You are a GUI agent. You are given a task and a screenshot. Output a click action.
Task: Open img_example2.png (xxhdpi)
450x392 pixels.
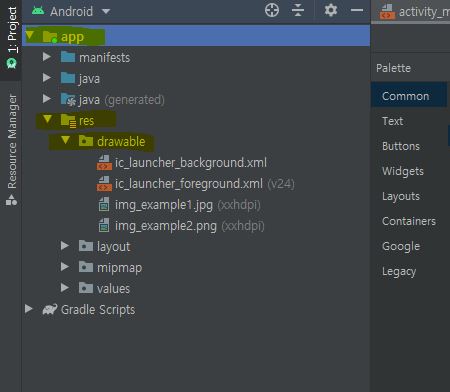190,226
